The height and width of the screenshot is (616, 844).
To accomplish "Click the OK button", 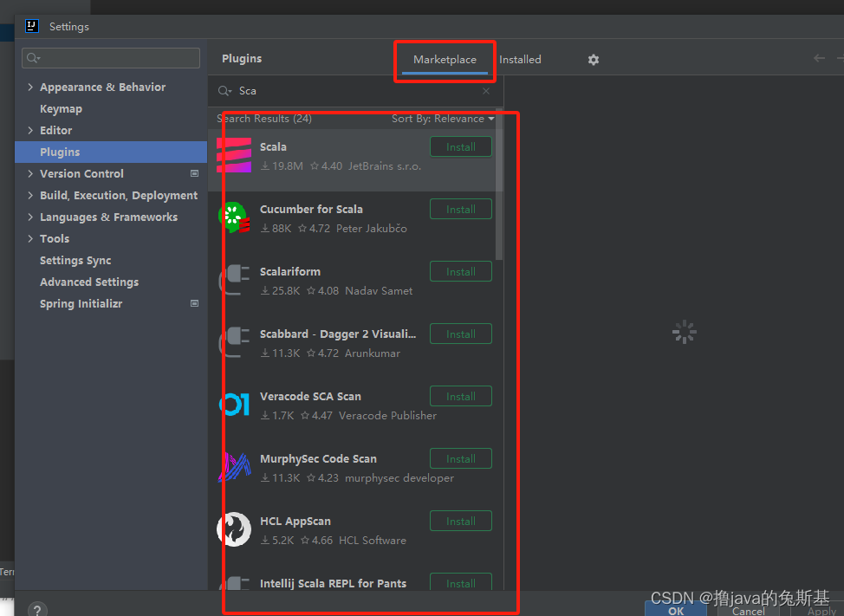I will click(x=676, y=609).
